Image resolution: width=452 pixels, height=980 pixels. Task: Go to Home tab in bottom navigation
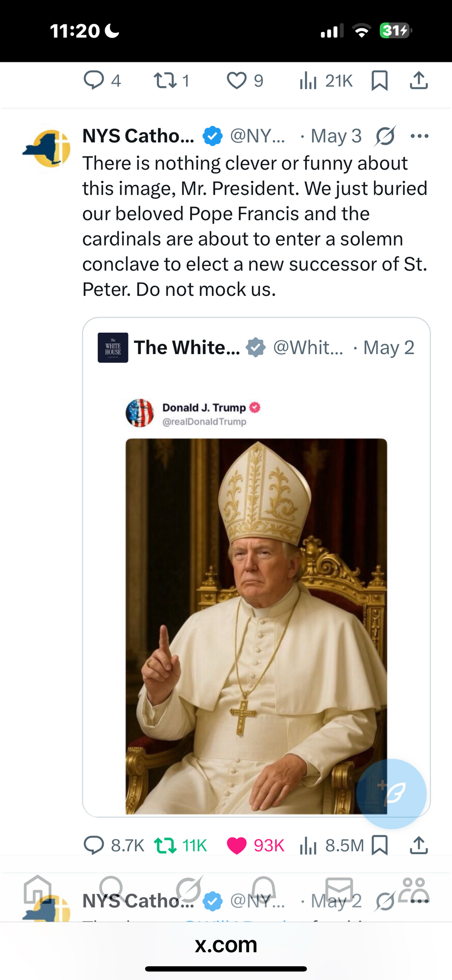point(38,889)
